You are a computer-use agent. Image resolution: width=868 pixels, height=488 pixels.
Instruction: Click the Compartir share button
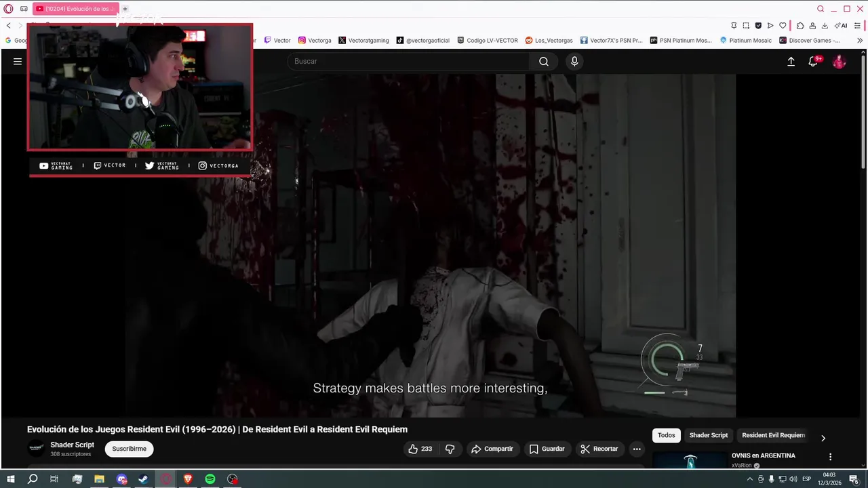pyautogui.click(x=492, y=449)
